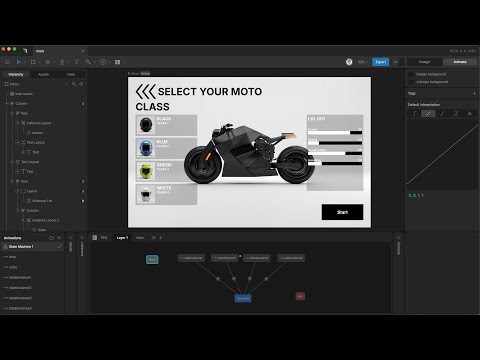
Task: Select Artboard List in hierarchy
Action: 42,201
